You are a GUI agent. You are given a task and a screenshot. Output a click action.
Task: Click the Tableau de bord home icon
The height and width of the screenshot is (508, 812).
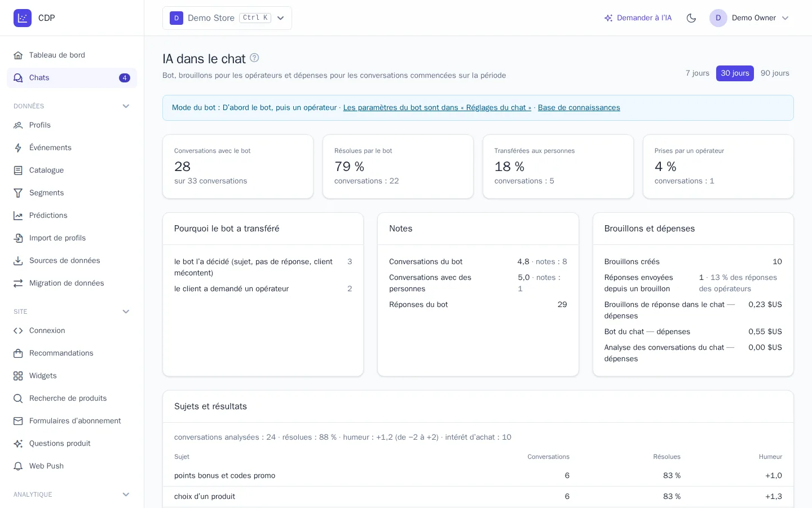point(18,55)
